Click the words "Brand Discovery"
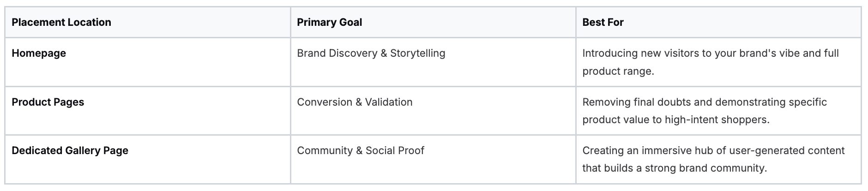This screenshot has height=191, width=868. click(337, 53)
